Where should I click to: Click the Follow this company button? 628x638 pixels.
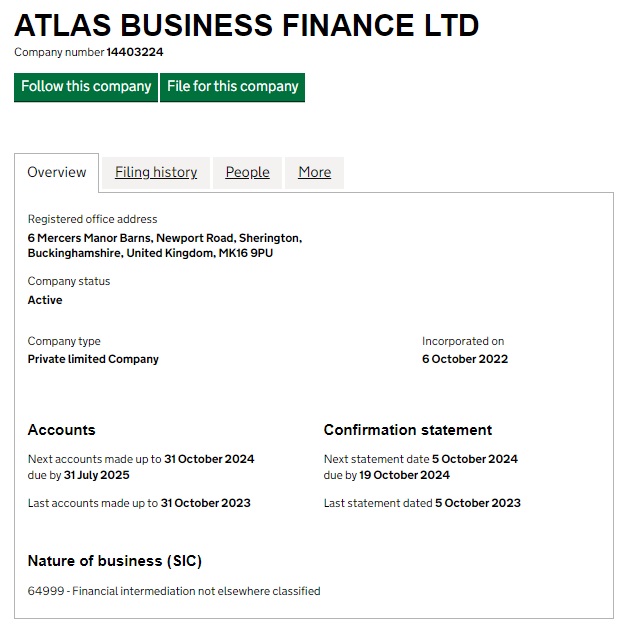click(86, 87)
